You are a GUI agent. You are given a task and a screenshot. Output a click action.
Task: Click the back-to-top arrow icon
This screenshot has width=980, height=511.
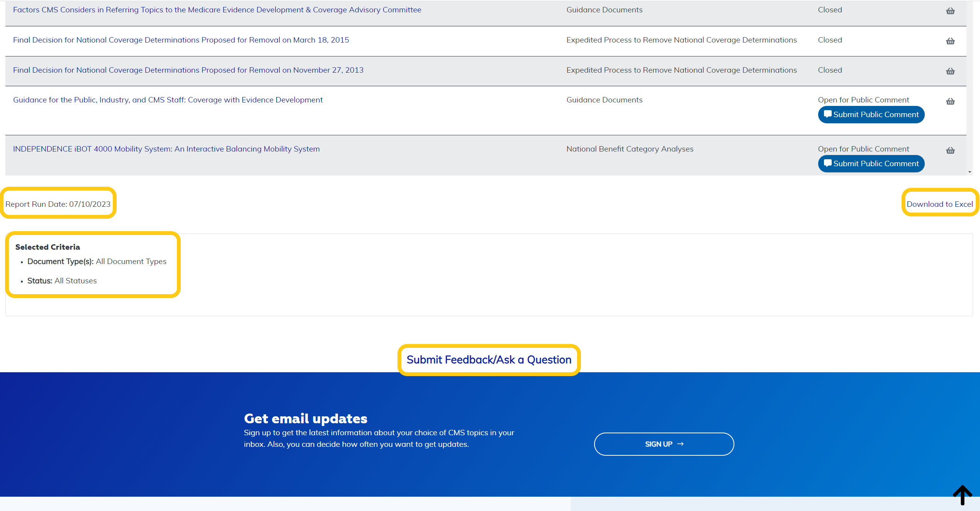click(x=962, y=495)
